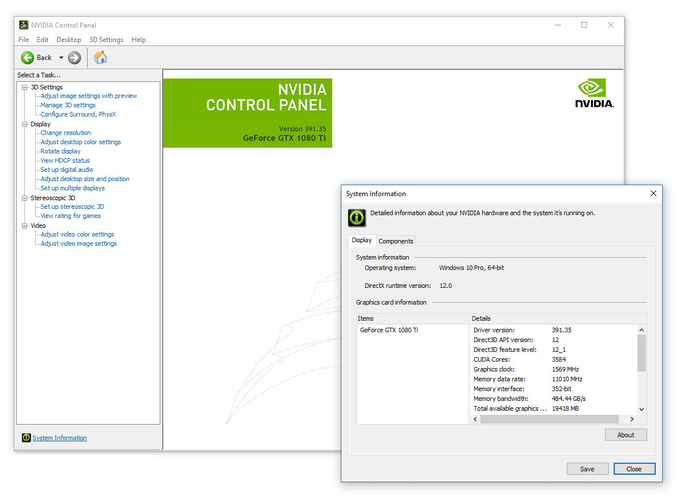
Task: Open Adjust desktop size and position
Action: click(x=85, y=179)
